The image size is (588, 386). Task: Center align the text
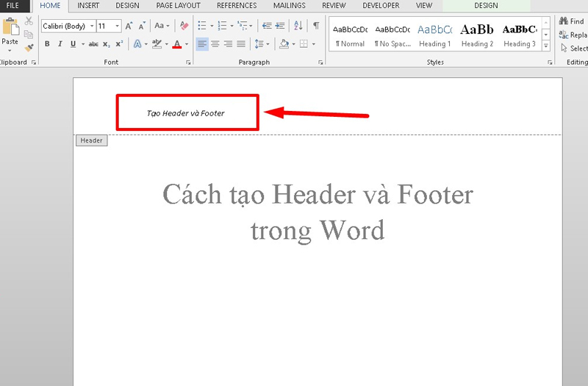click(215, 44)
